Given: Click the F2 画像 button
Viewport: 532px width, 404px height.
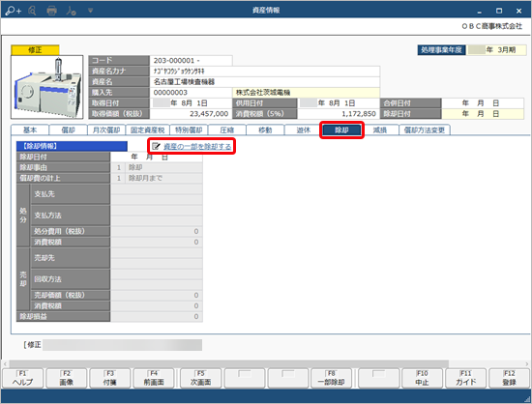Looking at the screenshot, I should pyautogui.click(x=66, y=378).
